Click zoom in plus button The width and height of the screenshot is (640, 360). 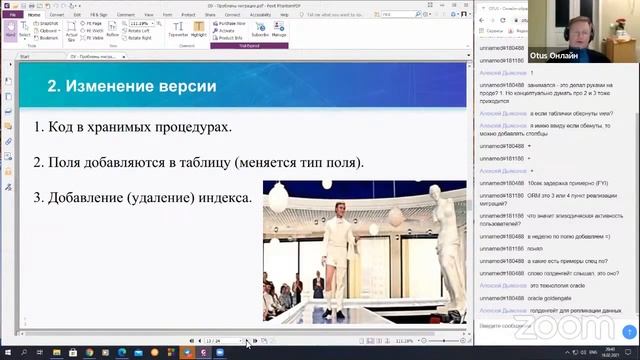[x=463, y=341]
